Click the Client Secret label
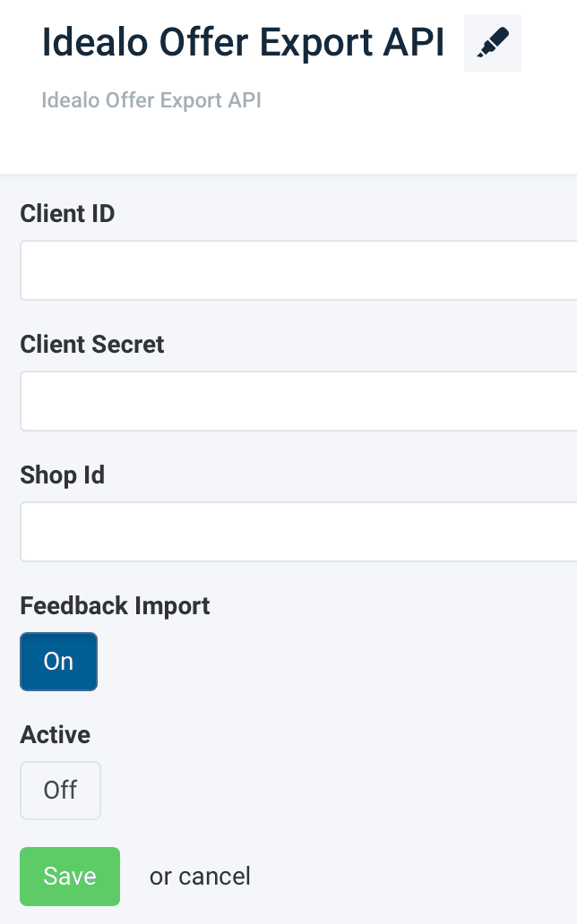577x924 pixels. [x=92, y=345]
